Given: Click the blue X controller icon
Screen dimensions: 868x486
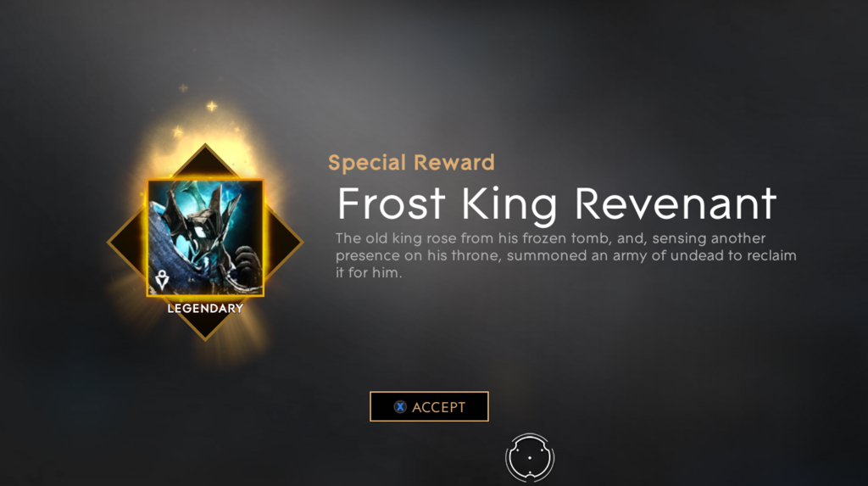Looking at the screenshot, I should pos(400,407).
